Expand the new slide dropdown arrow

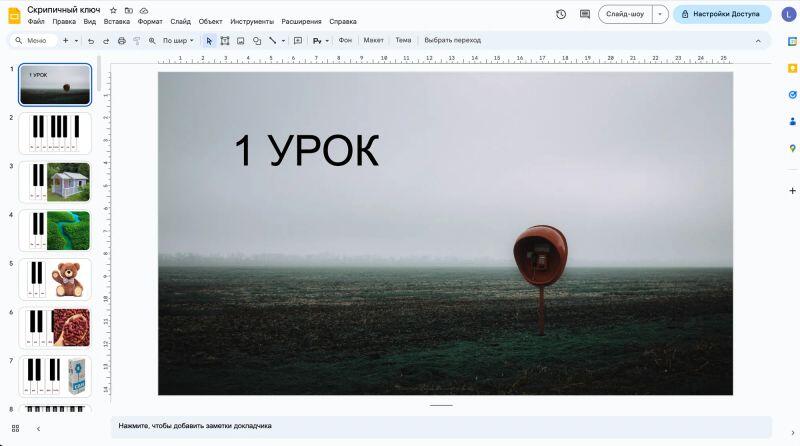[77, 41]
